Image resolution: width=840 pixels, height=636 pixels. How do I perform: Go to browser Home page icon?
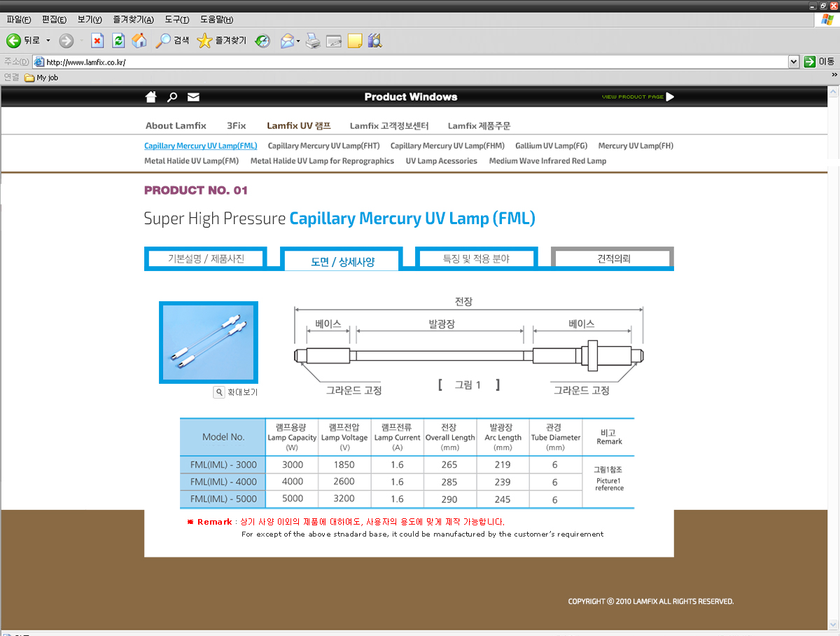click(139, 41)
